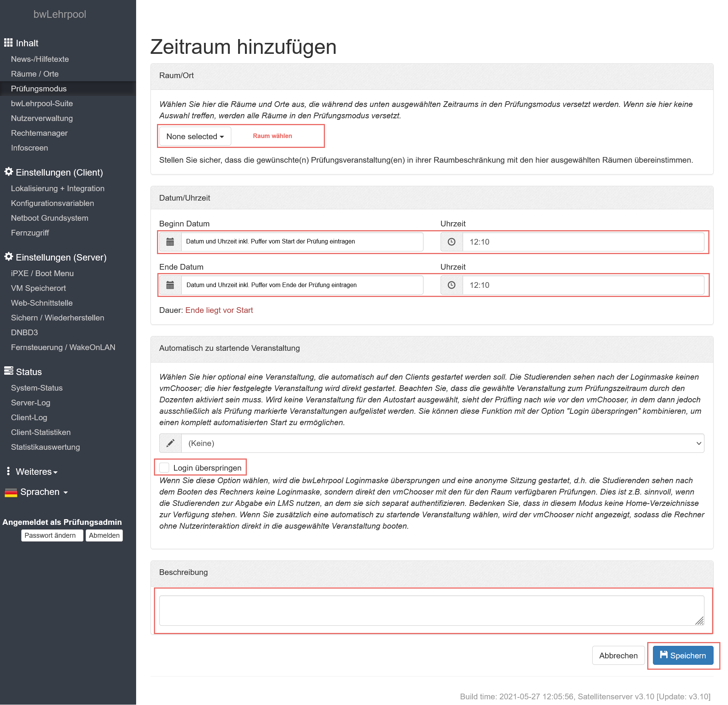Go to Räume / Orte
The height and width of the screenshot is (705, 728).
(x=35, y=74)
